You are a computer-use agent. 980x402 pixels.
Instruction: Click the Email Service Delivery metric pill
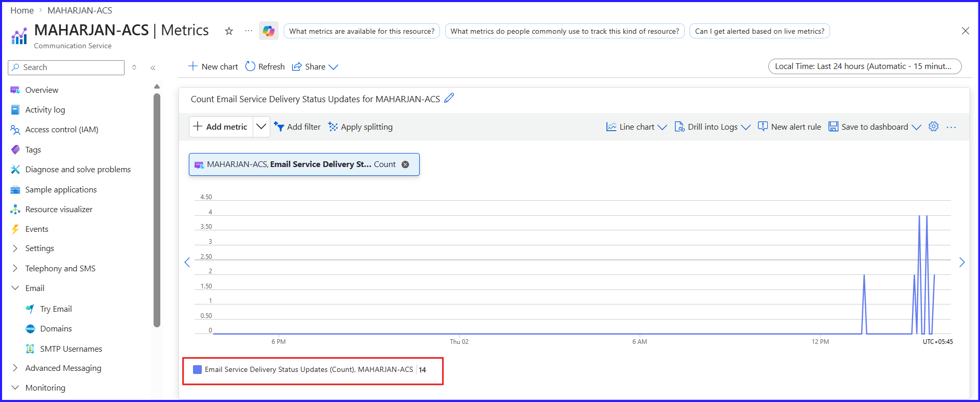304,164
